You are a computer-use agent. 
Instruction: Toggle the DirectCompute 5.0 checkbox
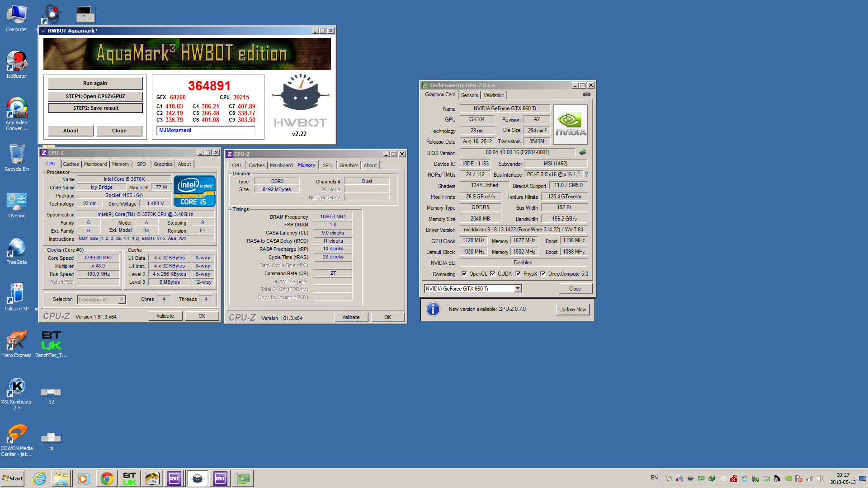coord(543,274)
